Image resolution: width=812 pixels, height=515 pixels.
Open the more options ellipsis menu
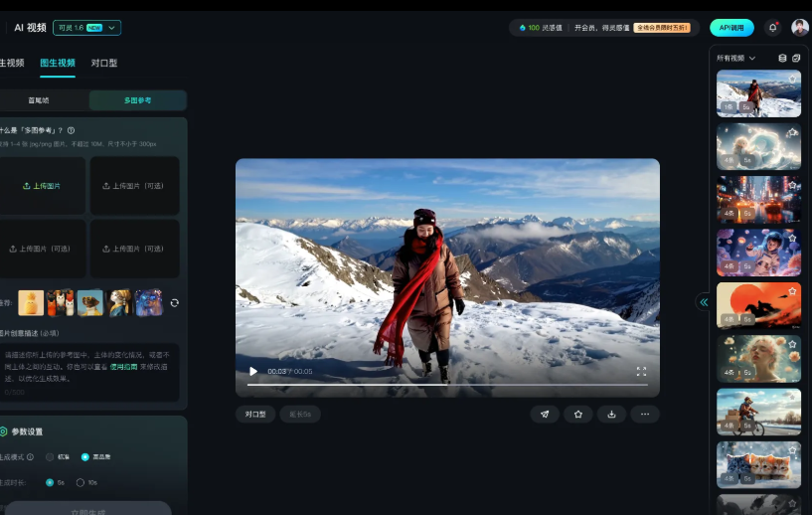coord(645,414)
